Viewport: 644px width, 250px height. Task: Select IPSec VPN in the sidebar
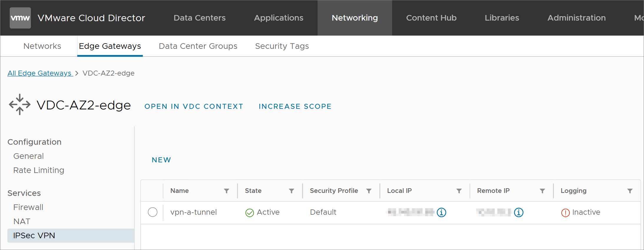[x=71, y=236]
